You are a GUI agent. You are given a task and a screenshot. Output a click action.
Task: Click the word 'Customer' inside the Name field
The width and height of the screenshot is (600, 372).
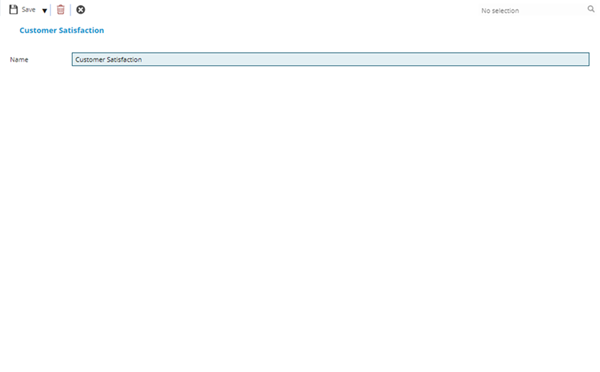(x=90, y=59)
